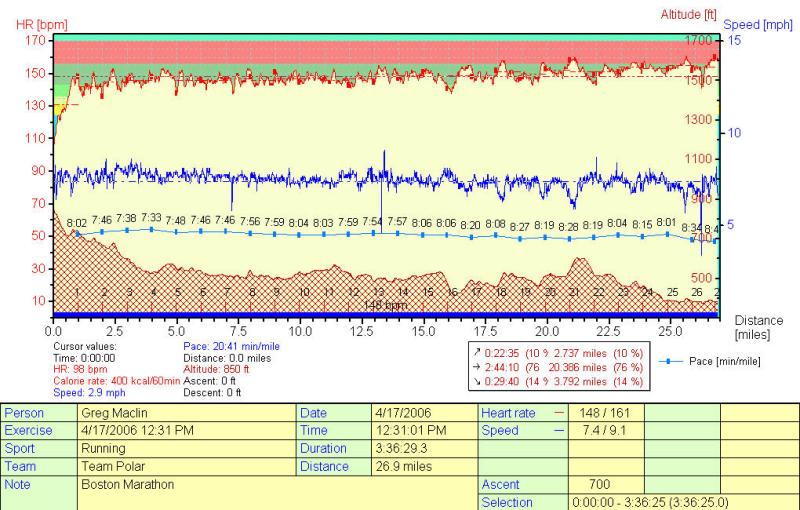Select lap marker 1 on the chart
This screenshot has width=800, height=510.
pyautogui.click(x=78, y=292)
